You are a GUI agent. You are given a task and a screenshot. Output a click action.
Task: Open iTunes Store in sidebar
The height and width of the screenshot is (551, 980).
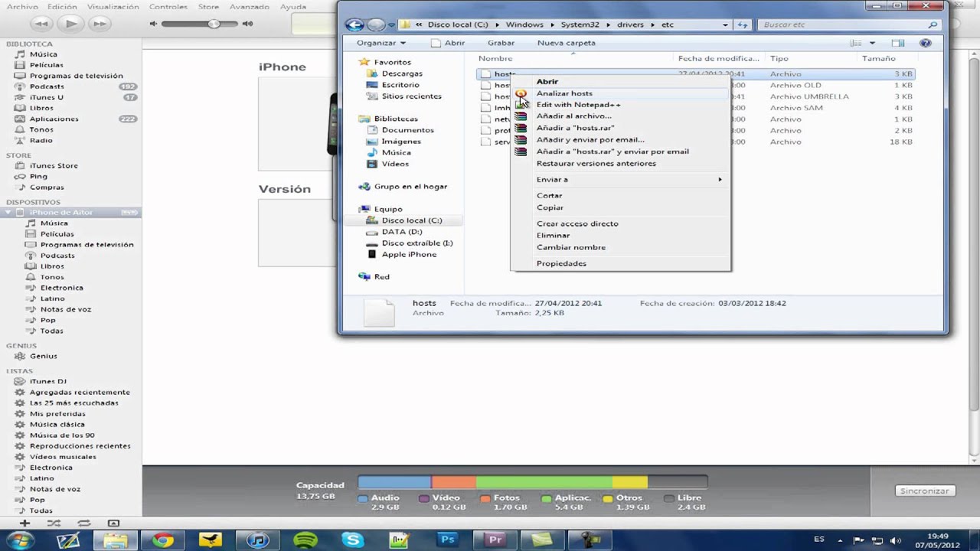[x=54, y=166]
